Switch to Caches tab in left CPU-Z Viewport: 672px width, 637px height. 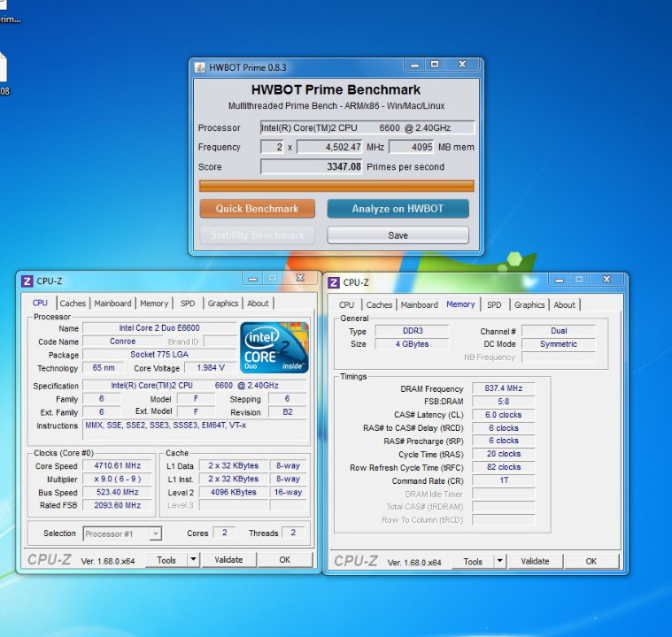pyautogui.click(x=73, y=303)
